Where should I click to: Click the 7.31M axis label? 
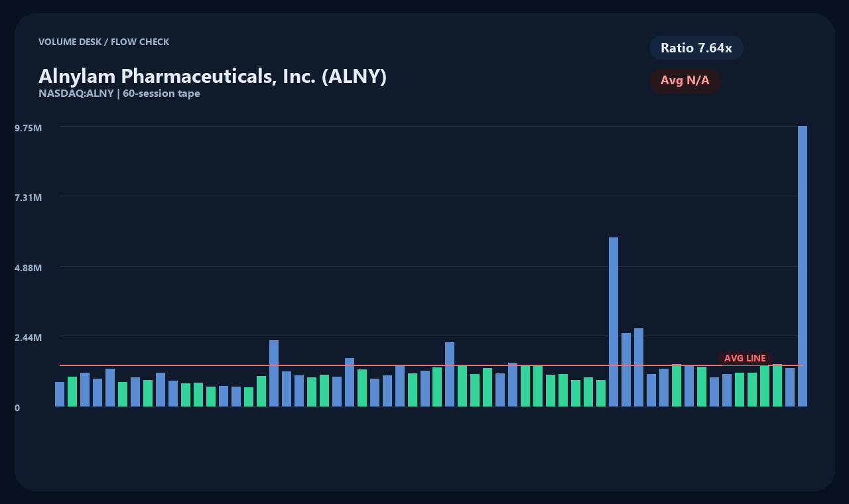click(29, 198)
